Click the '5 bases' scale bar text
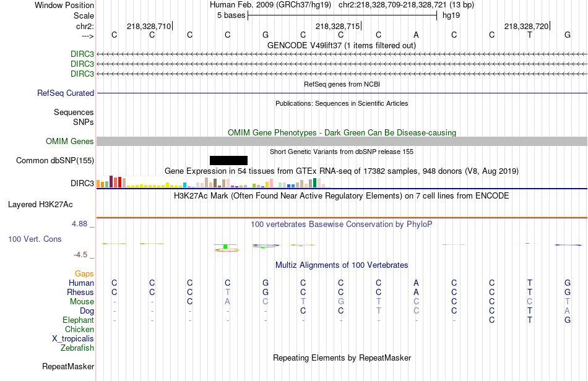Screen dimensions: 588x381 (231, 15)
